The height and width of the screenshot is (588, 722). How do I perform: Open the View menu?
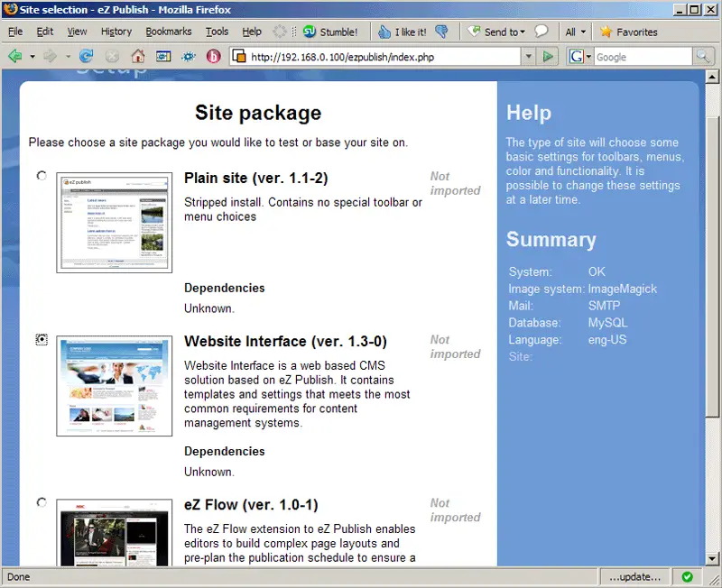pos(77,32)
